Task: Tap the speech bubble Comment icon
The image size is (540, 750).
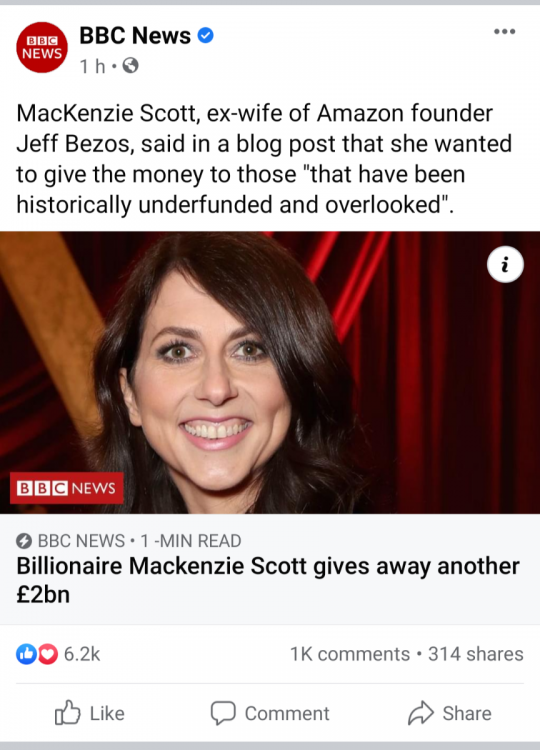Action: click(223, 713)
